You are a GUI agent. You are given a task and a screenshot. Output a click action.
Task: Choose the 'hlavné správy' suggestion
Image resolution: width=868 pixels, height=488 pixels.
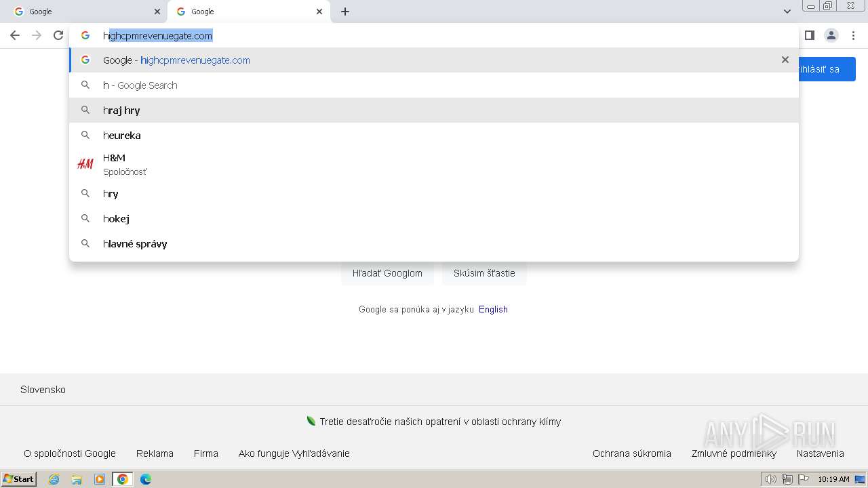[434, 244]
